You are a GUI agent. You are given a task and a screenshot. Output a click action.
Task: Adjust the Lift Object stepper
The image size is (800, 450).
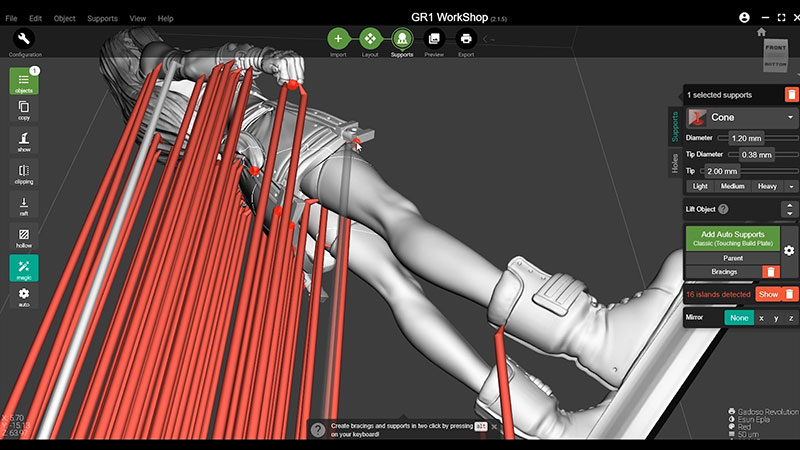point(790,209)
